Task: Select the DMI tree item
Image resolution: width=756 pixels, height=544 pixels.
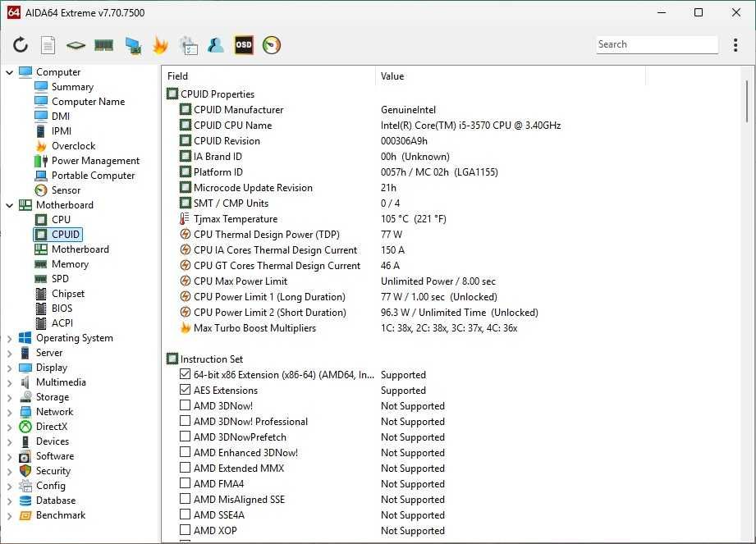Action: [x=61, y=117]
